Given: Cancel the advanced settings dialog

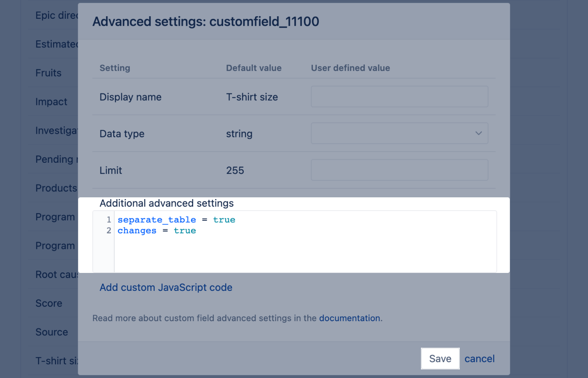Looking at the screenshot, I should coord(479,358).
